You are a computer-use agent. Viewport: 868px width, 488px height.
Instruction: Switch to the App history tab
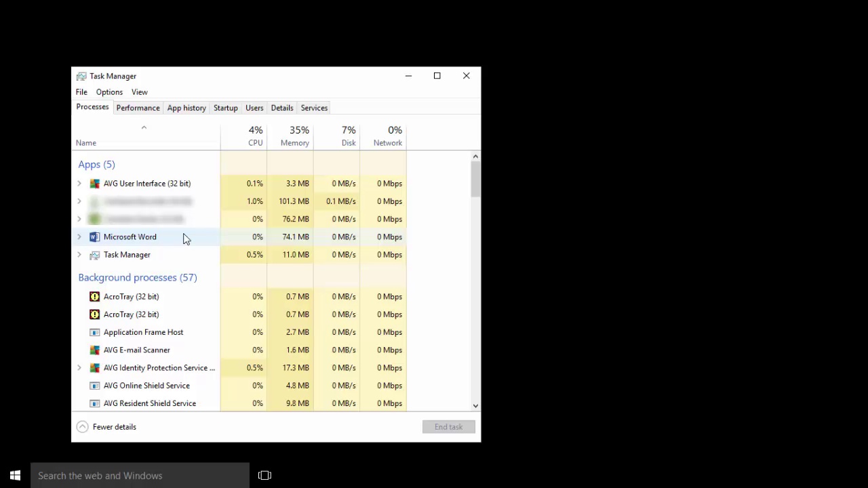pyautogui.click(x=186, y=108)
